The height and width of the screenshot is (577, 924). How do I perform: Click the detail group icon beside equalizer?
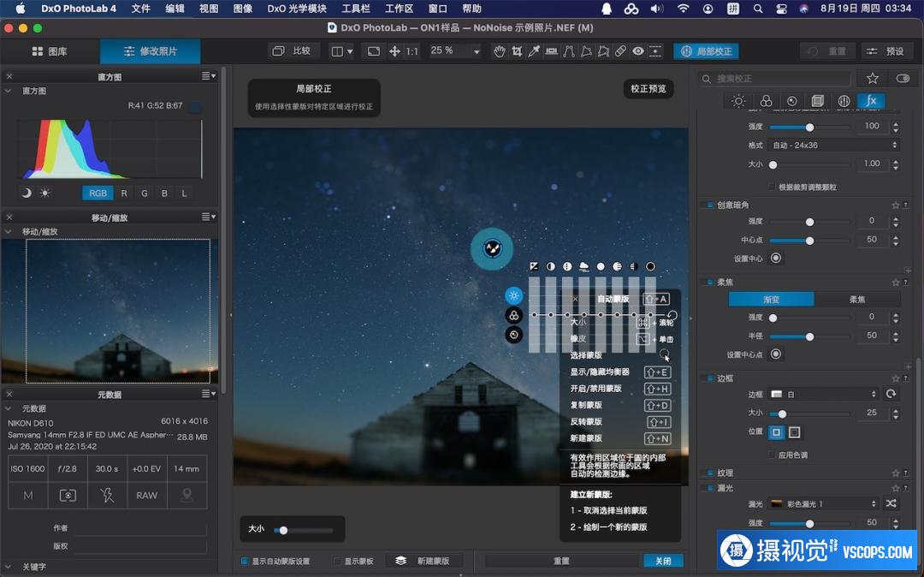point(514,335)
